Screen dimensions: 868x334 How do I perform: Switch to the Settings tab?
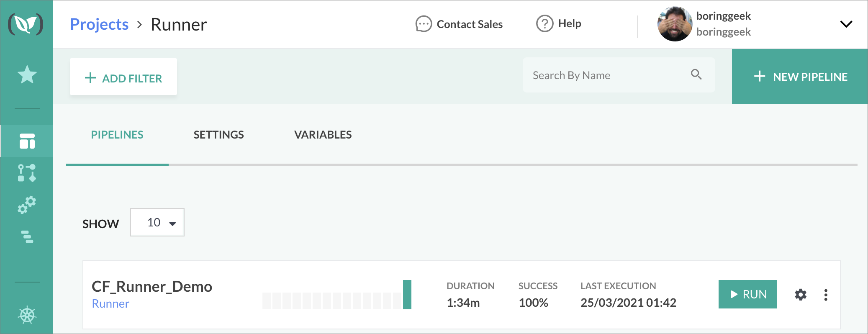click(218, 135)
